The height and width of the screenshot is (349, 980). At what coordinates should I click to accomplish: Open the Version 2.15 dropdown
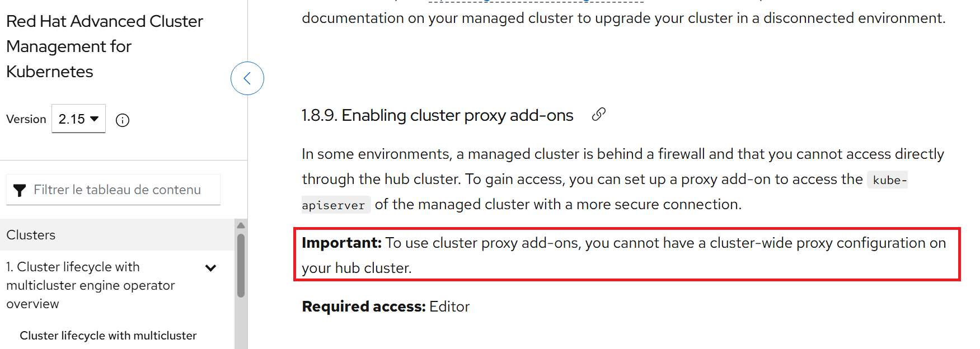point(78,119)
